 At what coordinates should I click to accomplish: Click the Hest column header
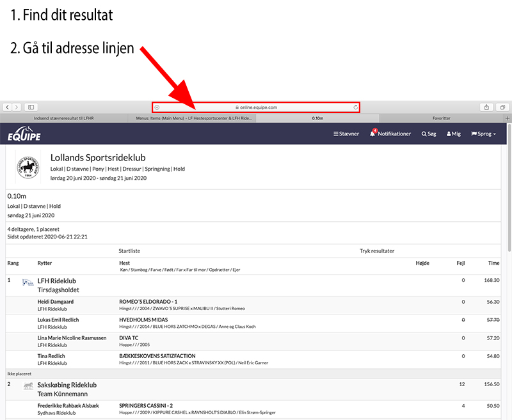click(124, 263)
